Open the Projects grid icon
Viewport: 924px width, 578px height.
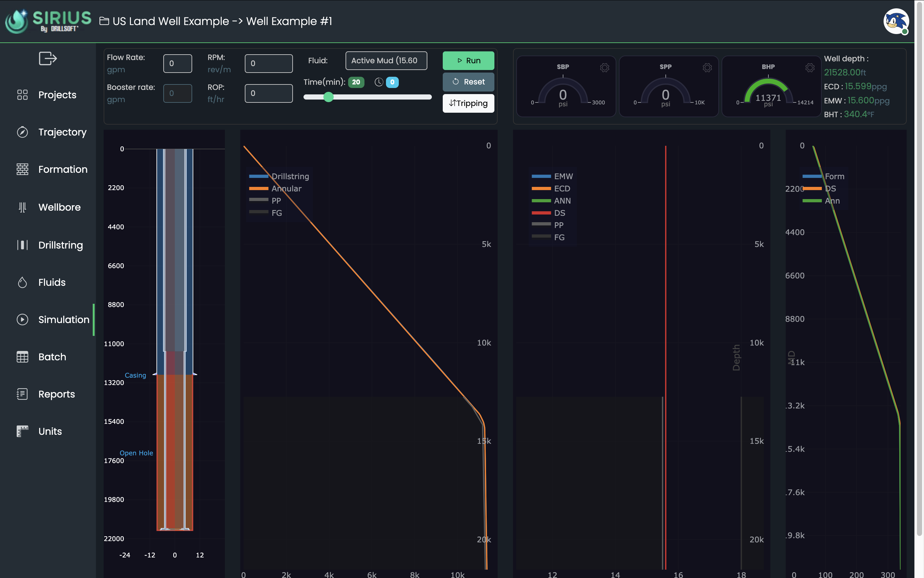click(x=22, y=95)
